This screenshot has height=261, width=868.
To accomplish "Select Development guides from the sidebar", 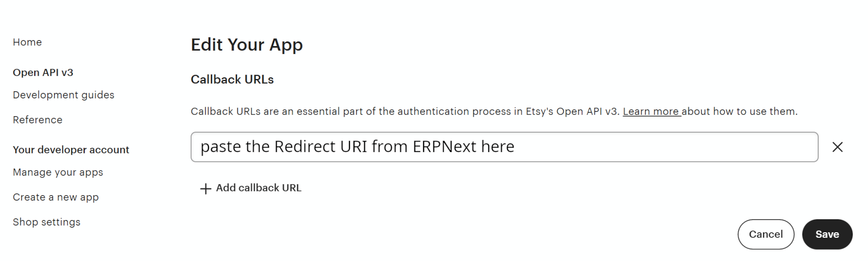I will click(63, 95).
